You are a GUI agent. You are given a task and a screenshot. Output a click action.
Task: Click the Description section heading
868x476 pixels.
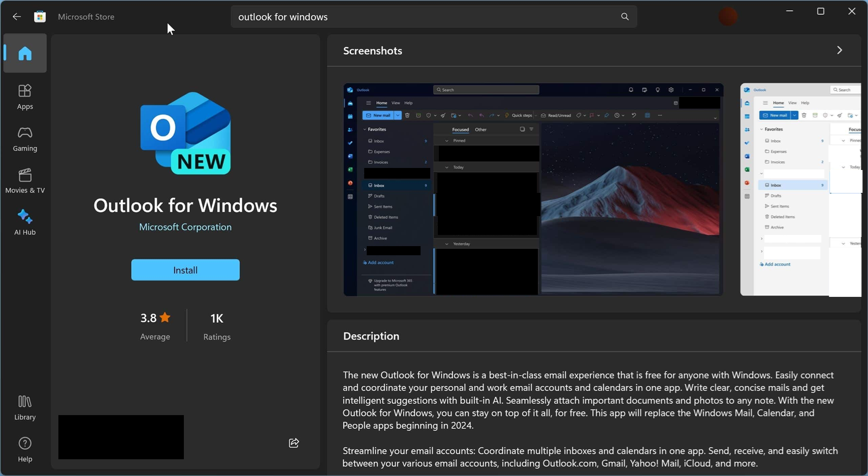(371, 336)
